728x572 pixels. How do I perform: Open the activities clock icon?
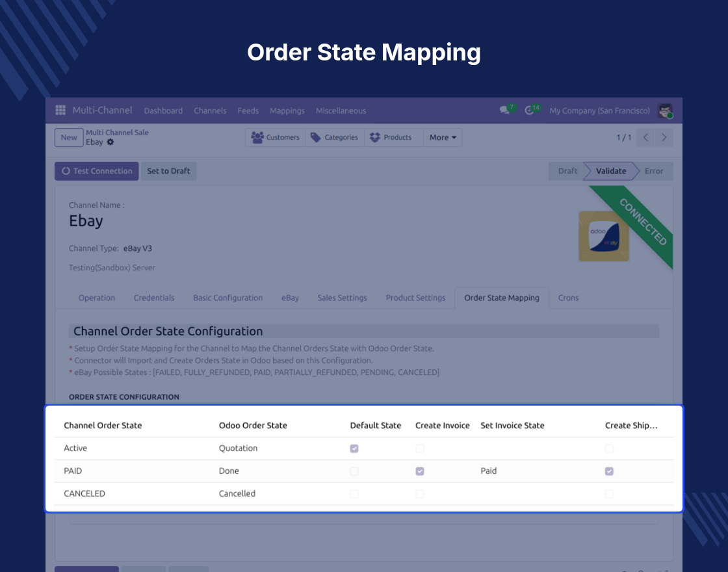[x=529, y=110]
